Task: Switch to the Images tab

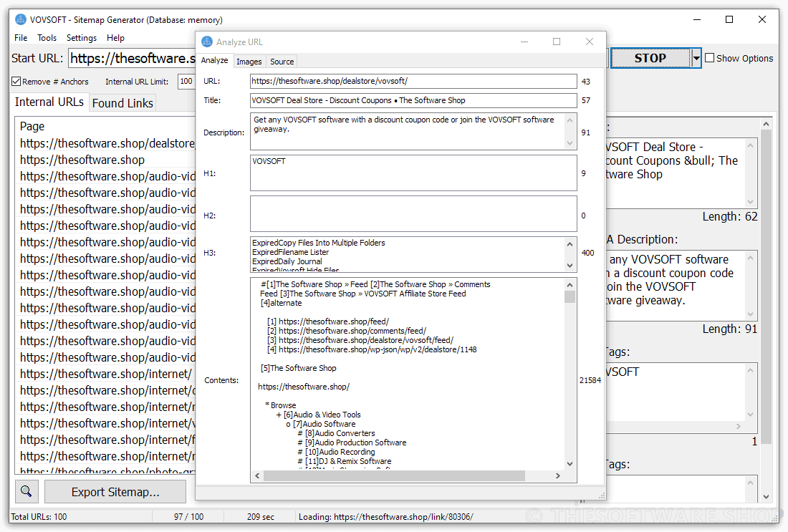Action: point(249,62)
